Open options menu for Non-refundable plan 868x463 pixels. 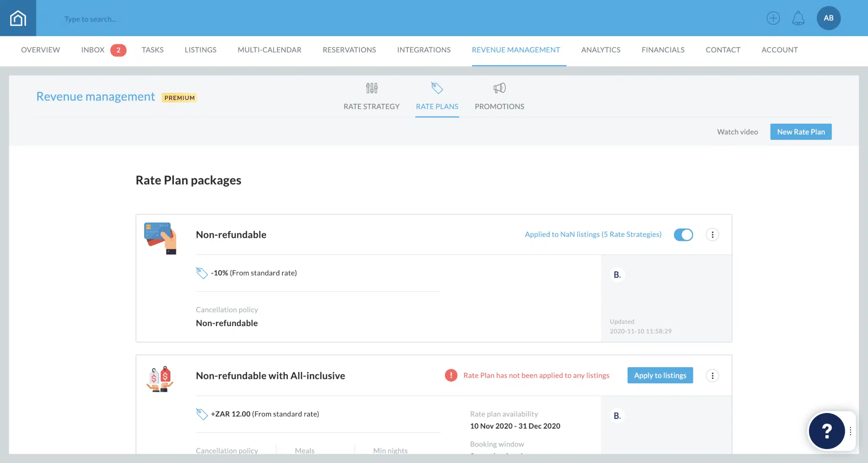tap(712, 234)
